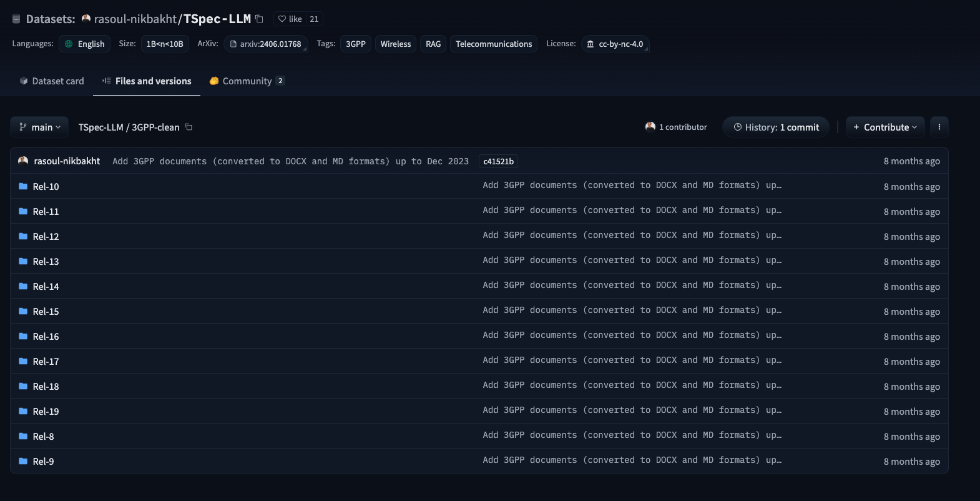Open the Rel-17 folder
980x501 pixels.
pos(46,361)
